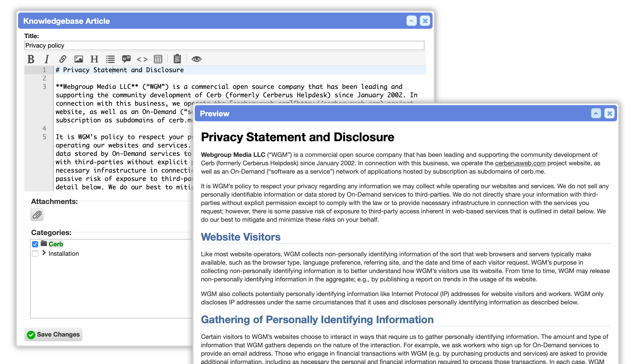638x364 pixels.
Task: Click the Cerb folder icon in Categories
Action: point(44,244)
